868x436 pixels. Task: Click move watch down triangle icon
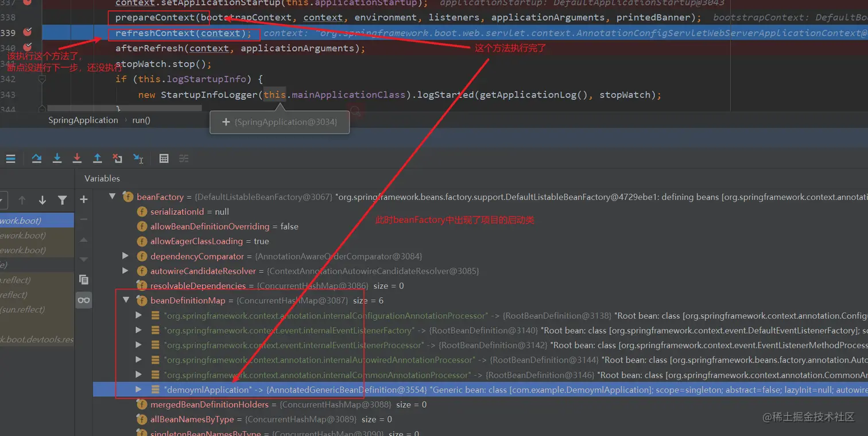click(x=84, y=260)
